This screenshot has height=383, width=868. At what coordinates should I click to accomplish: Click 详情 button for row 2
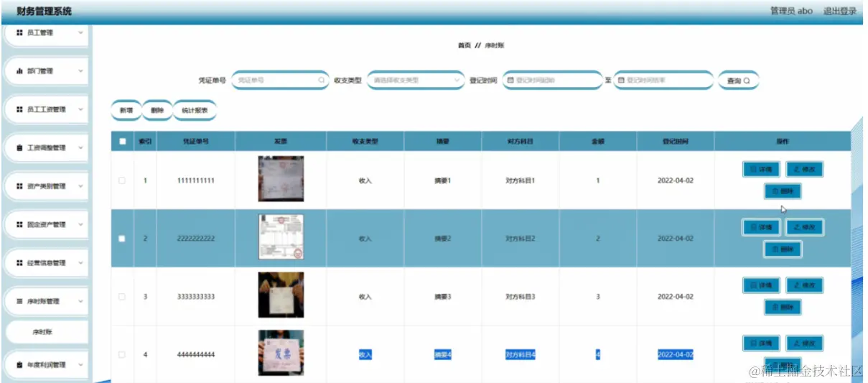pos(761,227)
